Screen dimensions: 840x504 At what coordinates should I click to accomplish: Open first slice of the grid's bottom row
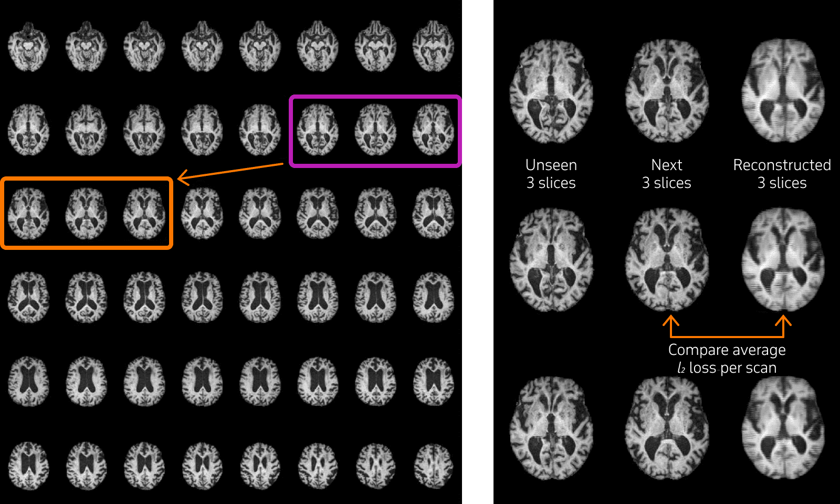pyautogui.click(x=29, y=465)
